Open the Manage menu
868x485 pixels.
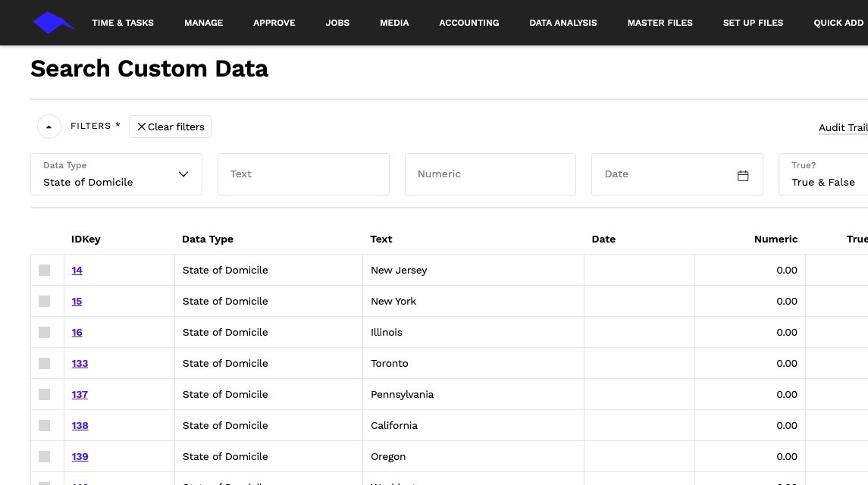203,23
